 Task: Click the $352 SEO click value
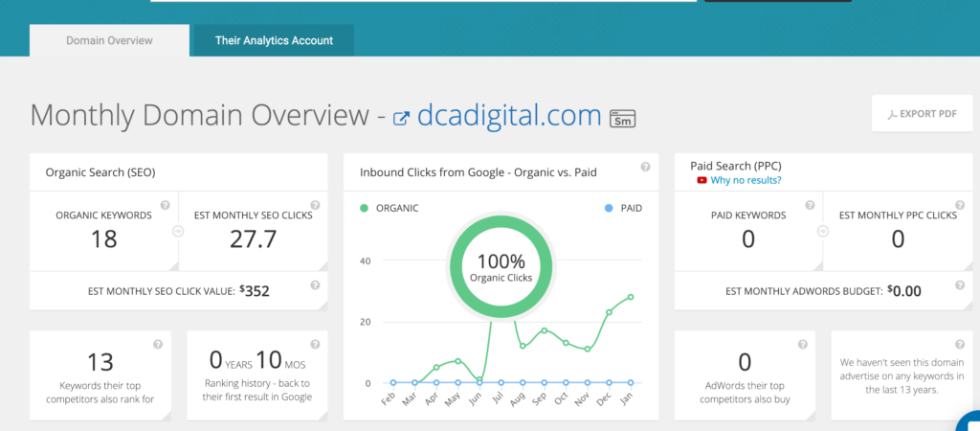click(x=255, y=290)
